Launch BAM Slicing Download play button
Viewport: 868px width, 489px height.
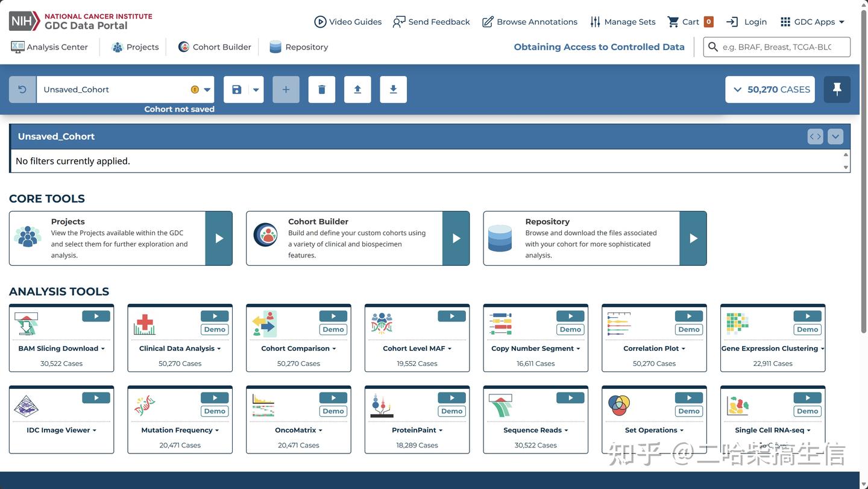(96, 316)
